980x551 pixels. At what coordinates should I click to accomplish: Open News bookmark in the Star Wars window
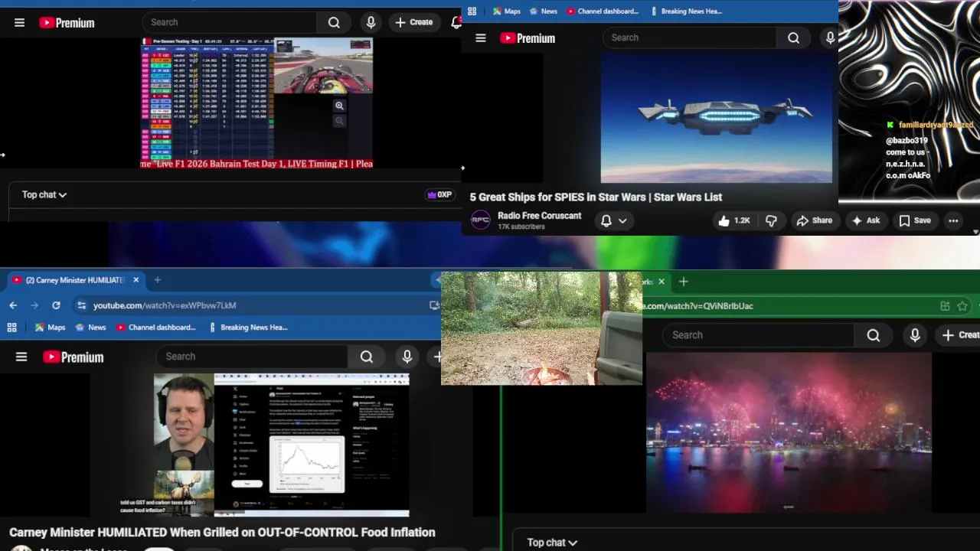coord(542,11)
